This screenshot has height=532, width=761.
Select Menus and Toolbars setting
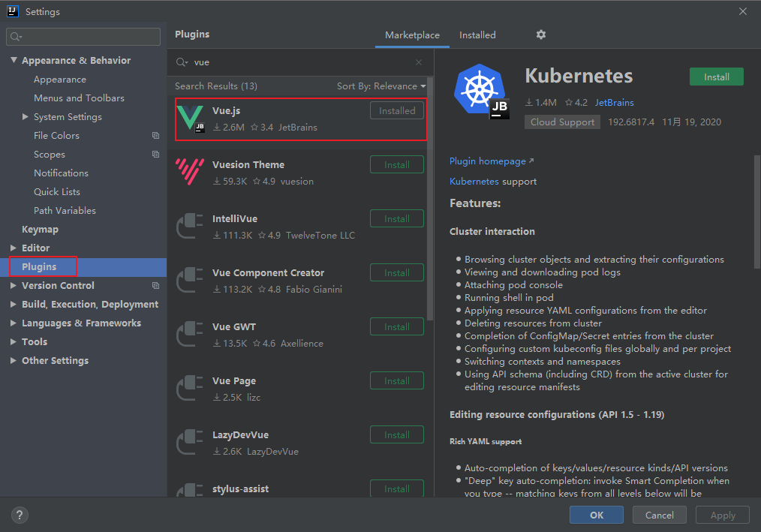point(79,98)
